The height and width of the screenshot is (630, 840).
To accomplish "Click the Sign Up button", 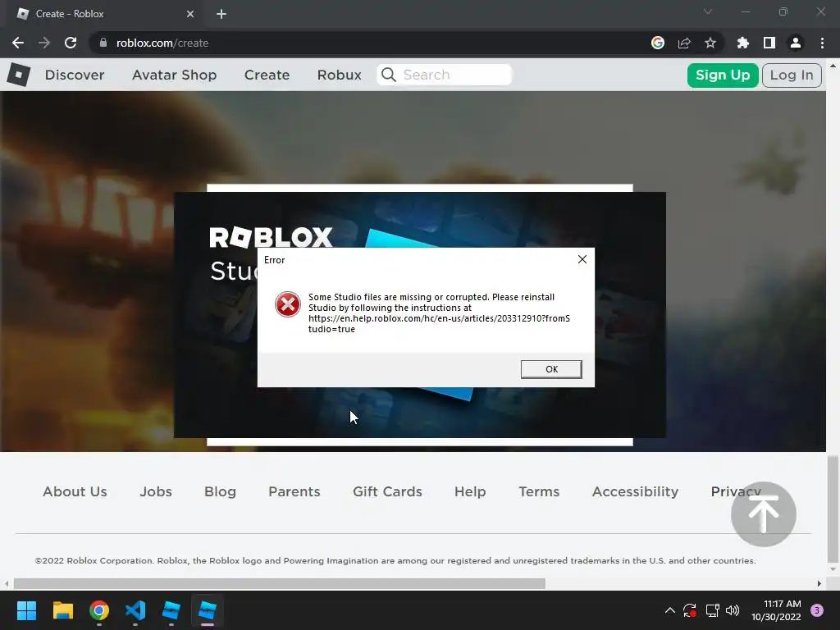I will pyautogui.click(x=723, y=75).
